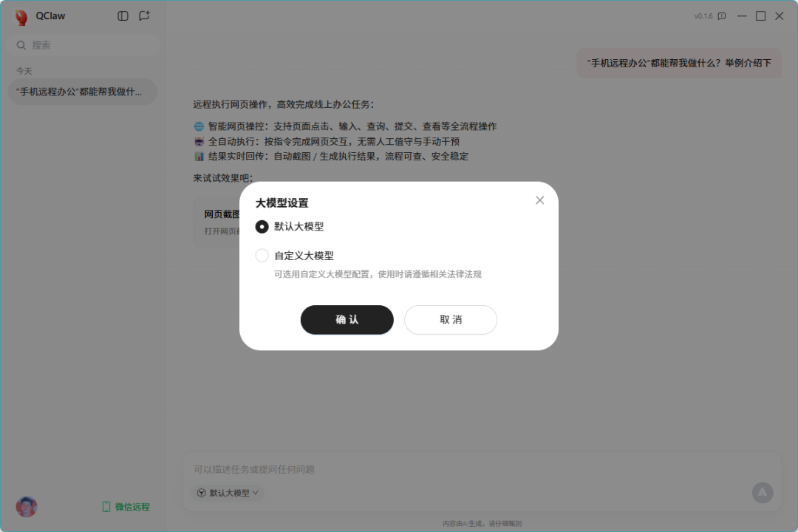
Task: Click the user avatar in the bottom-left corner
Action: [x=26, y=506]
